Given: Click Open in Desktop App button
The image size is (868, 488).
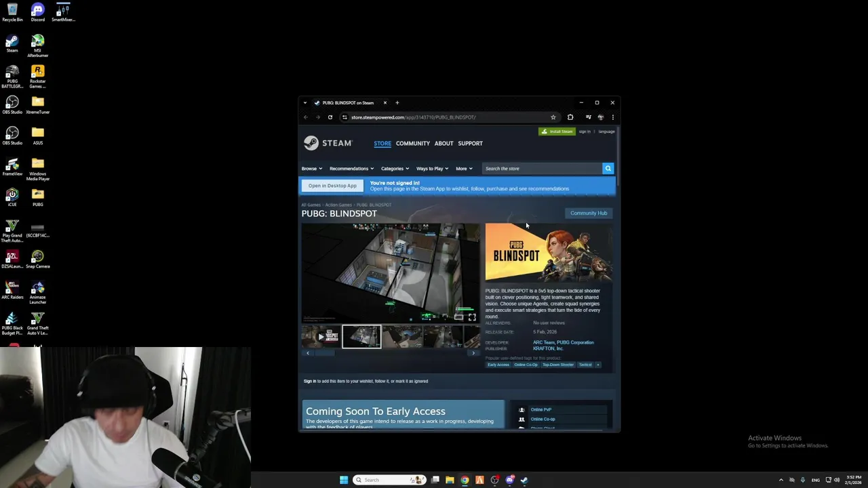Looking at the screenshot, I should click(x=332, y=186).
